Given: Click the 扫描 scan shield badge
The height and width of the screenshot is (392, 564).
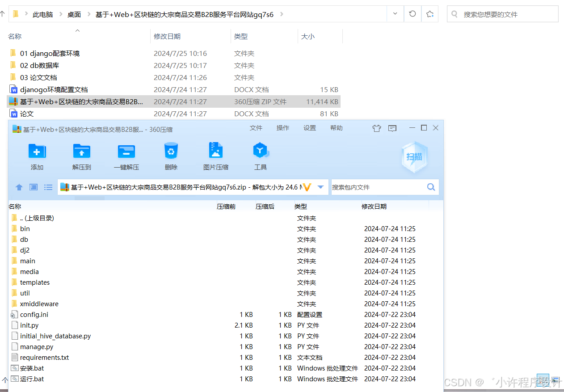Looking at the screenshot, I should pos(414,156).
